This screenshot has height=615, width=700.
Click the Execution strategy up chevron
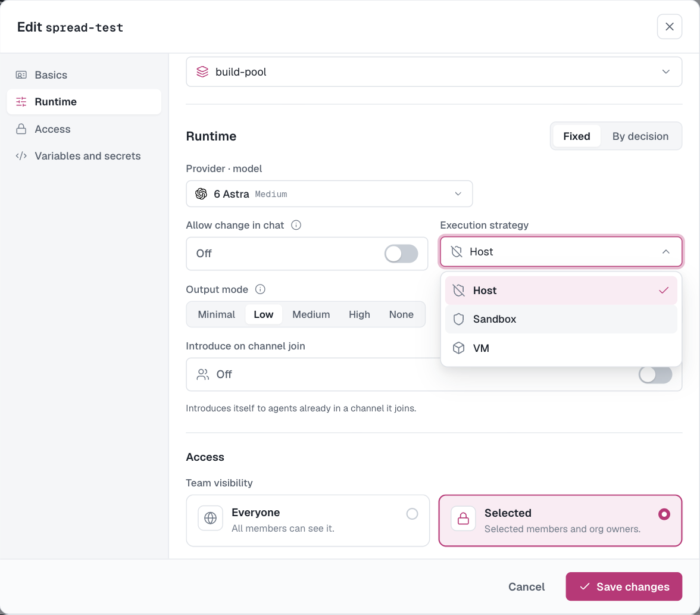tap(665, 251)
